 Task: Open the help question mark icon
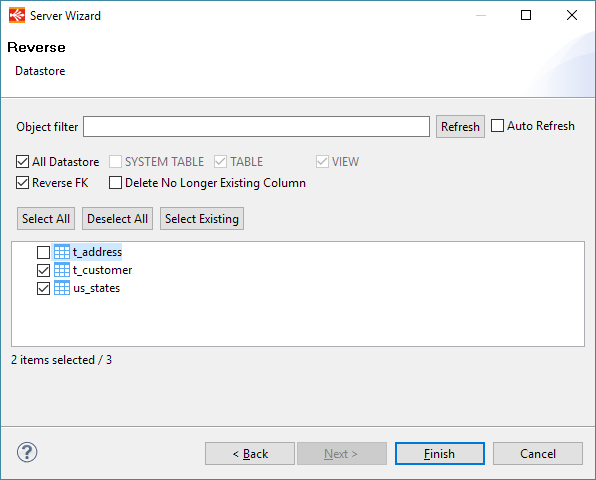click(27, 452)
